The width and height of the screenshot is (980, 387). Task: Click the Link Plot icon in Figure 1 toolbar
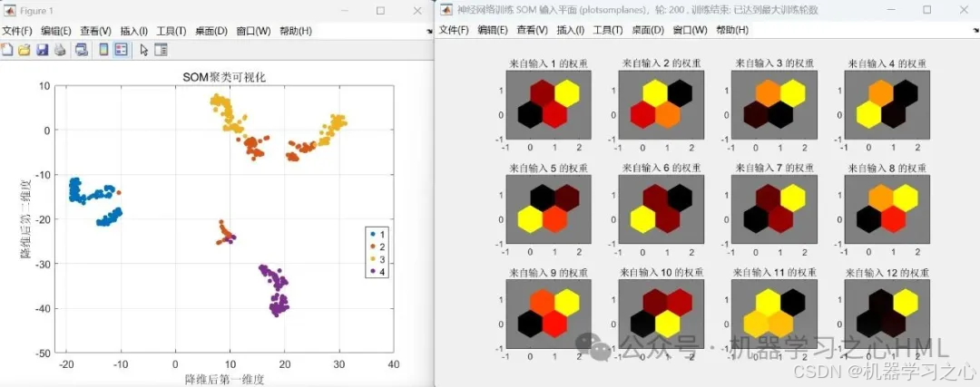pos(82,50)
